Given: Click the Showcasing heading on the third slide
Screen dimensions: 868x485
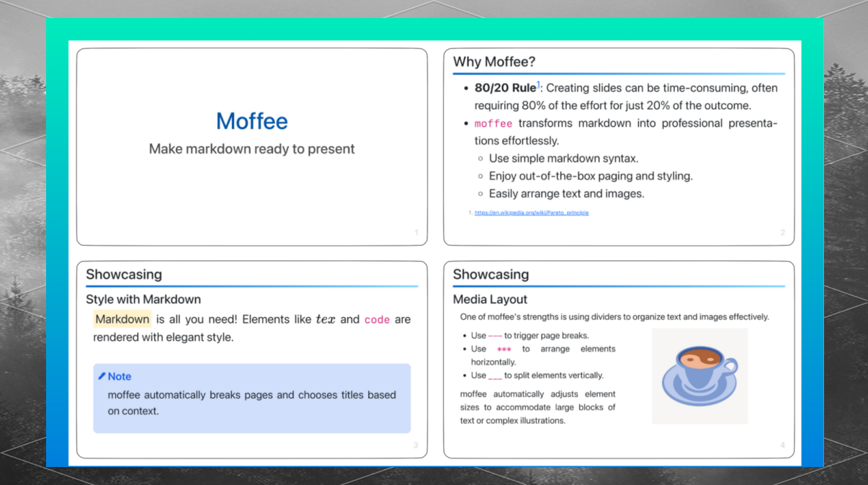Looking at the screenshot, I should (x=124, y=275).
